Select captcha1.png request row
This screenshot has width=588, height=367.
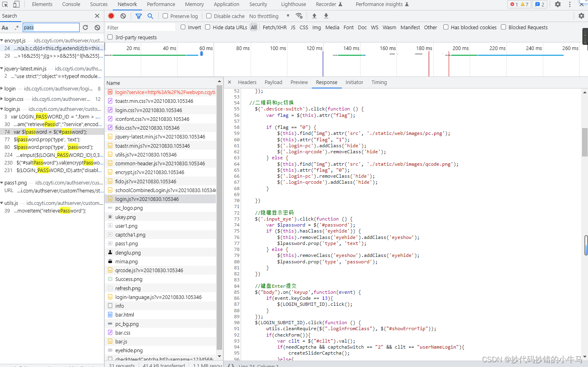pos(160,235)
